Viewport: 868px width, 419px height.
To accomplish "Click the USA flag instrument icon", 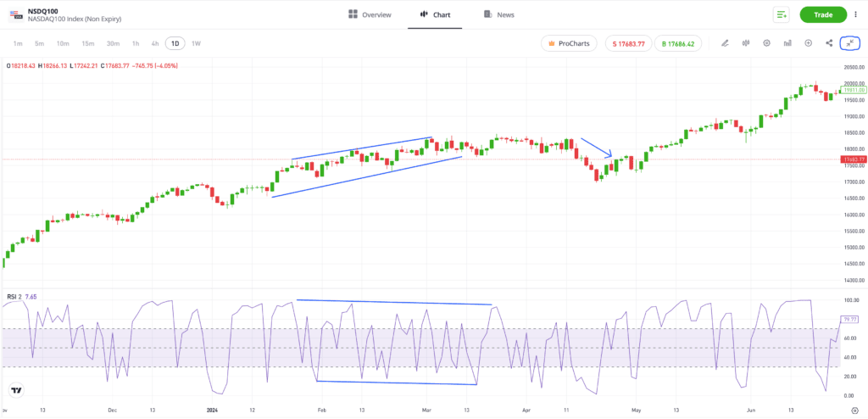I will (x=16, y=14).
